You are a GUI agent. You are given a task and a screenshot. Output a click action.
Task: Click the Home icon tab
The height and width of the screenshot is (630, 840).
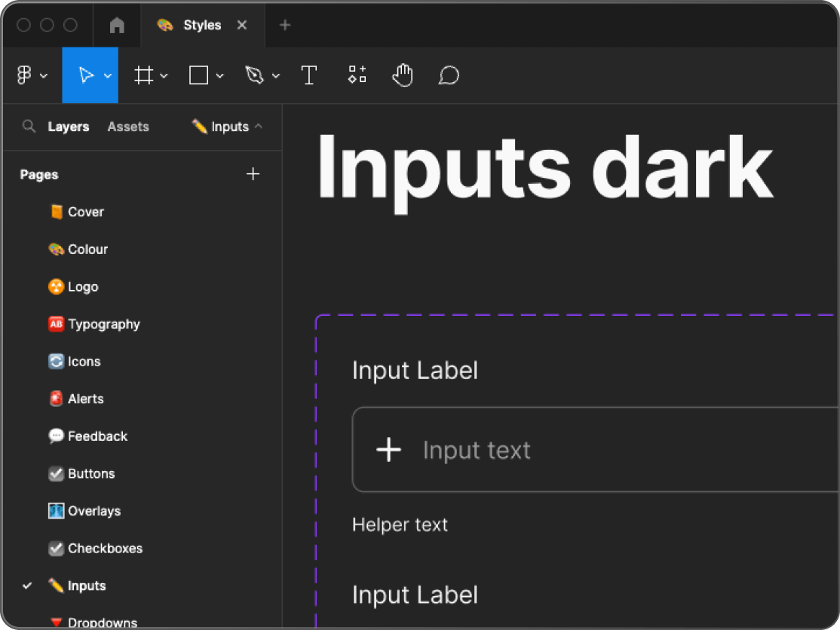pos(117,26)
